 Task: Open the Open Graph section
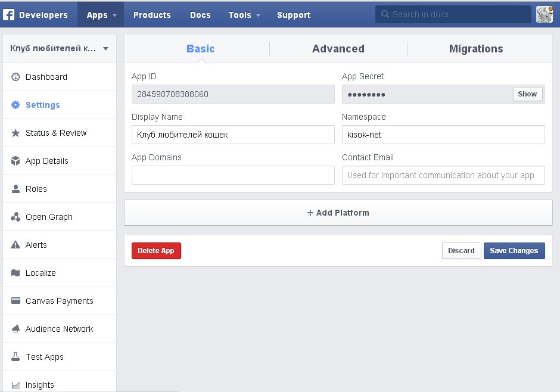[x=60, y=217]
